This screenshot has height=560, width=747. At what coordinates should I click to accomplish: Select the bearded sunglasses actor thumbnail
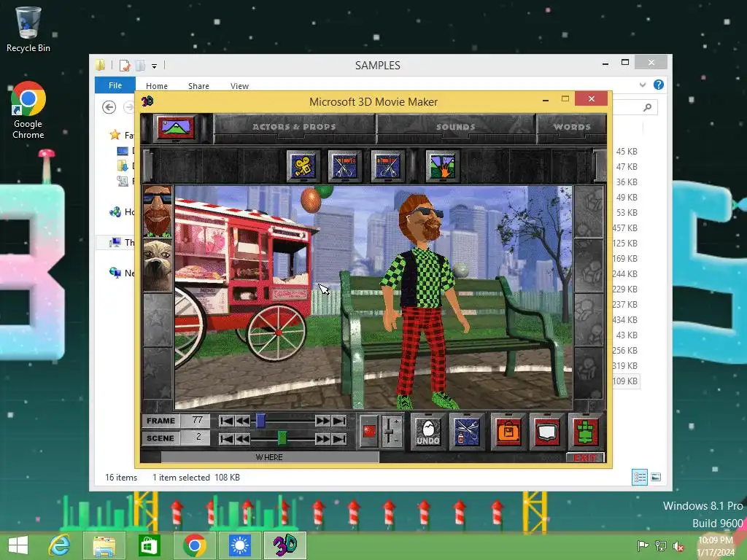158,211
